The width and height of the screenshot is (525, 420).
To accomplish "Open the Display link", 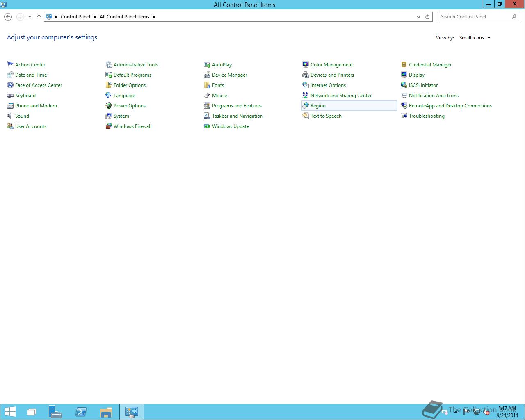I will 416,75.
